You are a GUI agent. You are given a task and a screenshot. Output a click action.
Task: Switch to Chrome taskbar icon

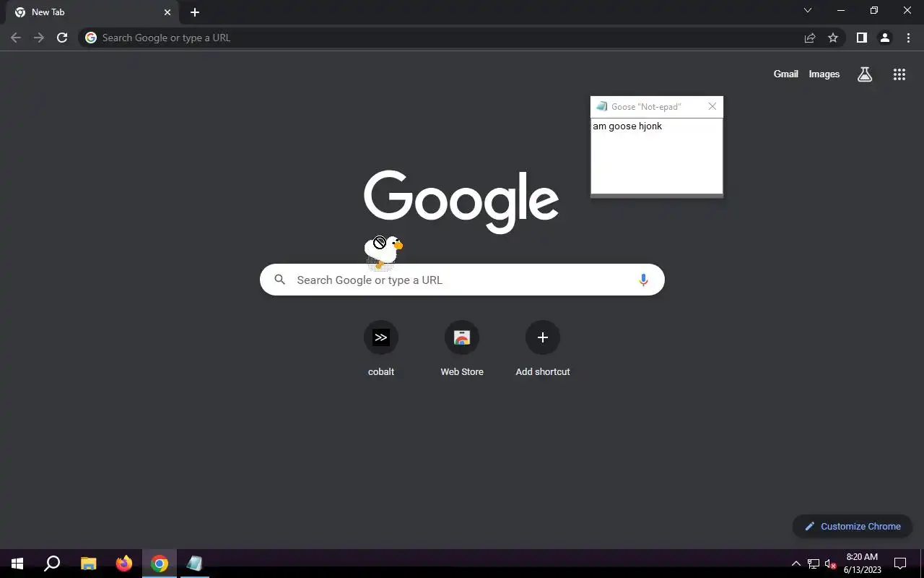coord(160,564)
